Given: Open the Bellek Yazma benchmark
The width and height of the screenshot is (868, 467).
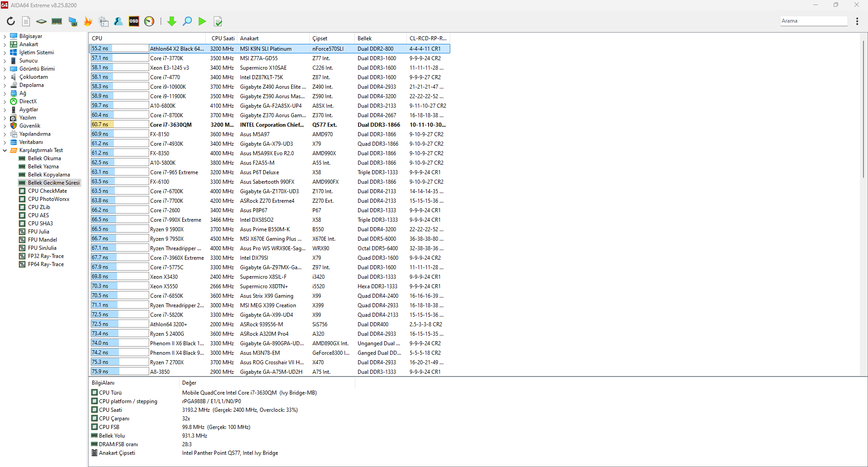Looking at the screenshot, I should click(x=43, y=167).
